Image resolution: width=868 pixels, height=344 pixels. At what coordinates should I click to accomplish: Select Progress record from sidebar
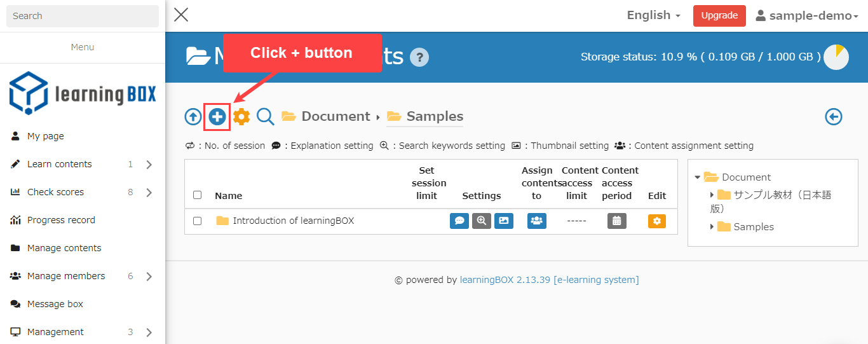click(x=61, y=220)
